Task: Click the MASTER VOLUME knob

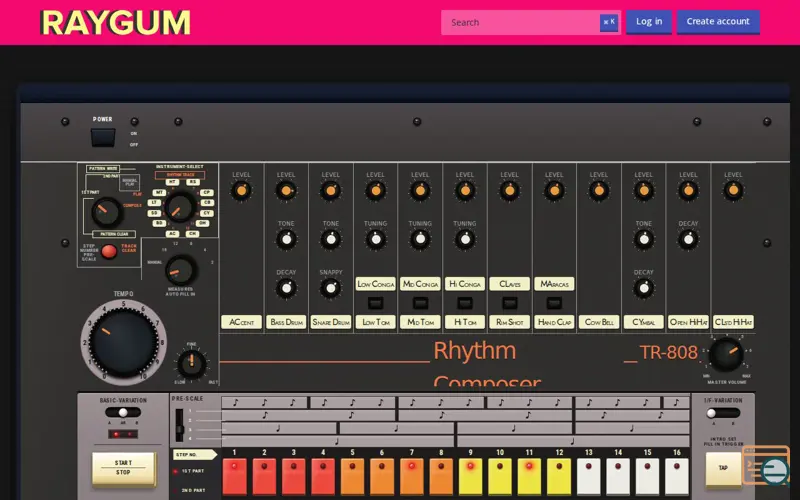Action: (726, 354)
